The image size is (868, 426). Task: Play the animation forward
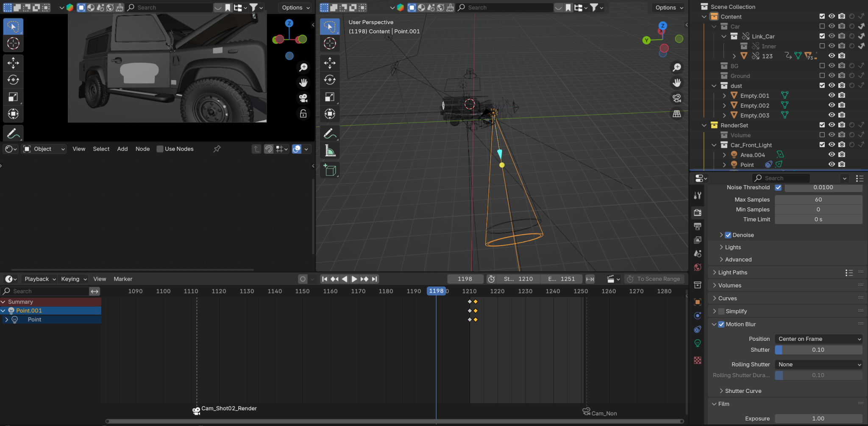coord(354,279)
